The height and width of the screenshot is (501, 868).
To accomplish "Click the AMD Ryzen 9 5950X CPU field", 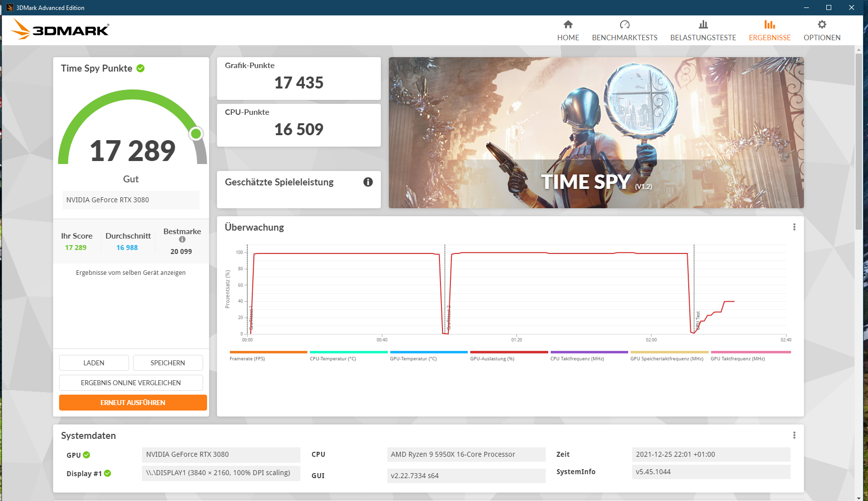I will (x=466, y=454).
